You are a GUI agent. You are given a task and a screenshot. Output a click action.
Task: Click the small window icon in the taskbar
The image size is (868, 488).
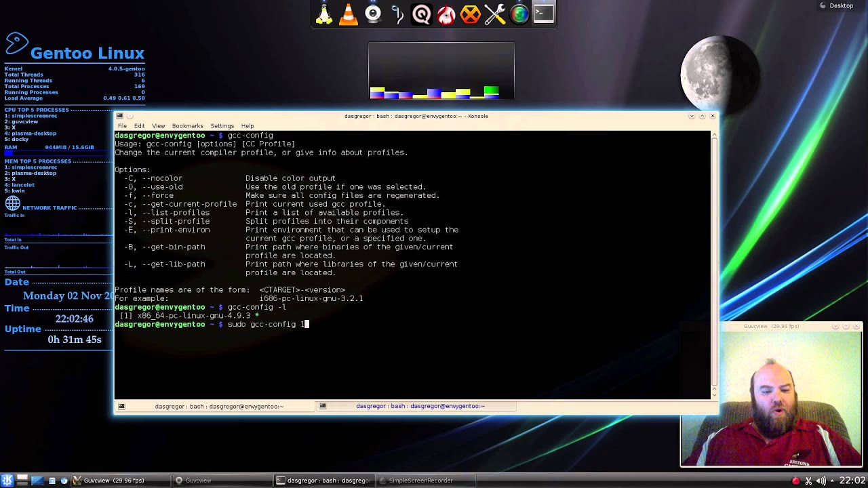coord(52,481)
